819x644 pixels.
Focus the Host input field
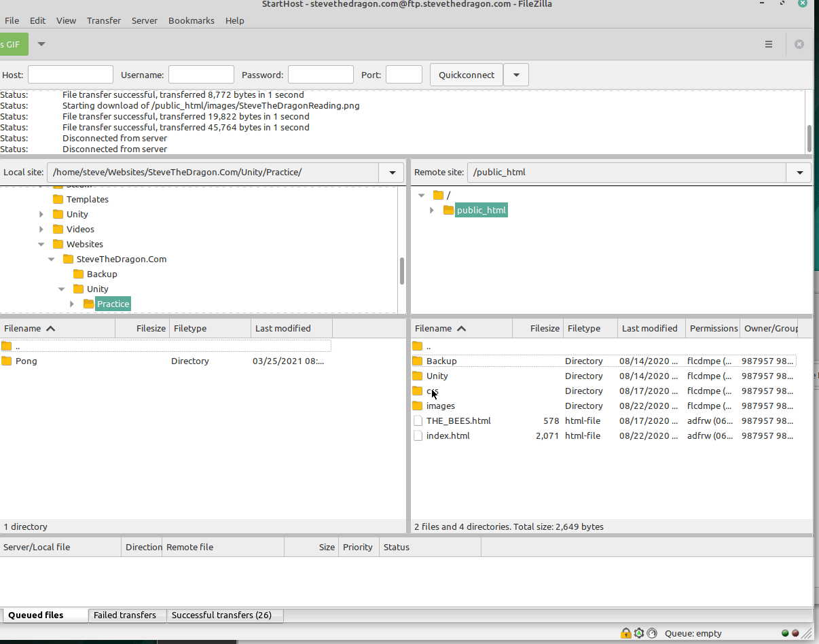[71, 75]
